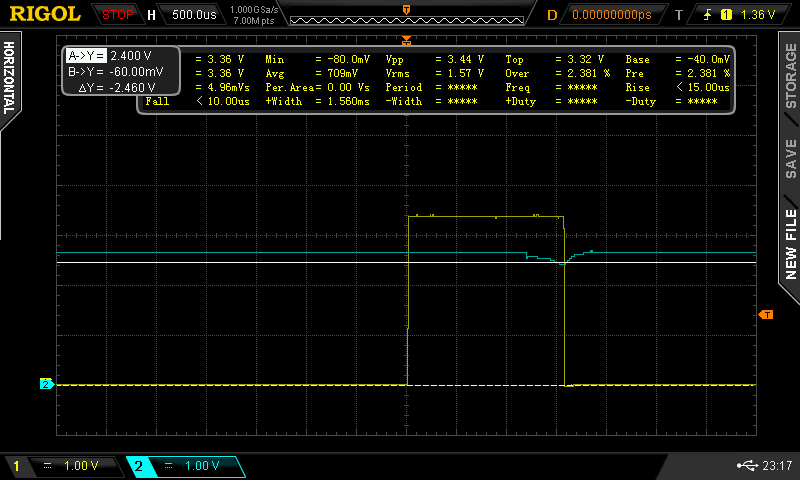800x480 pixels.
Task: Click the 1.000GSa/s sample rate readout
Action: click(x=254, y=10)
